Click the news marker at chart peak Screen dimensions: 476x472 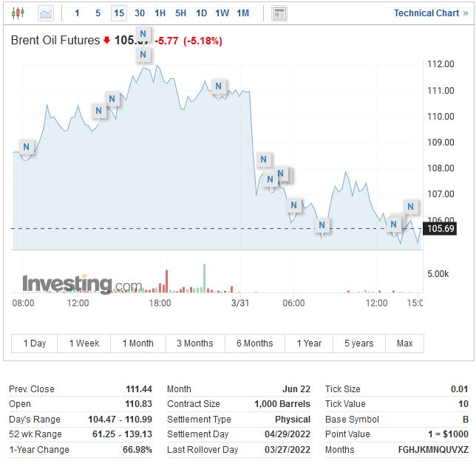pos(143,54)
